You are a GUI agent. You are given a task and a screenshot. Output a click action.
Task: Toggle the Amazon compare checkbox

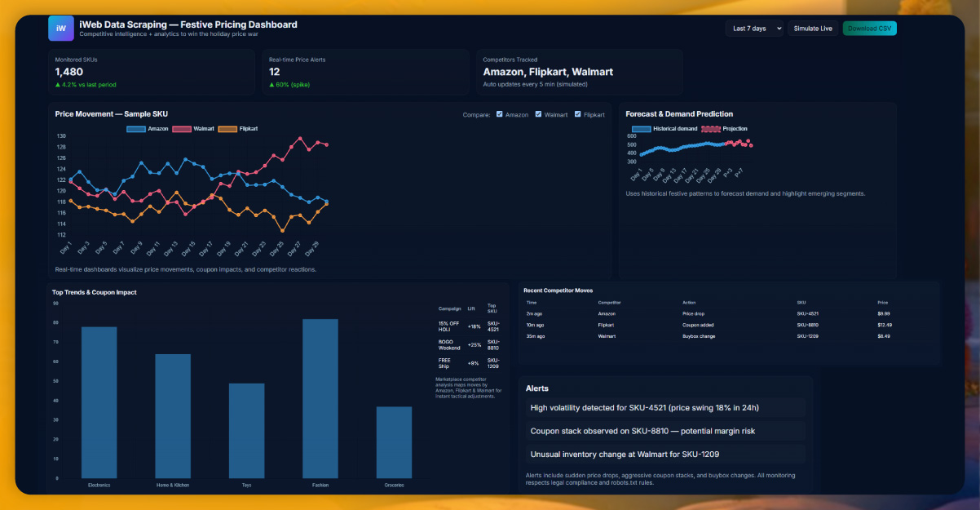(499, 115)
